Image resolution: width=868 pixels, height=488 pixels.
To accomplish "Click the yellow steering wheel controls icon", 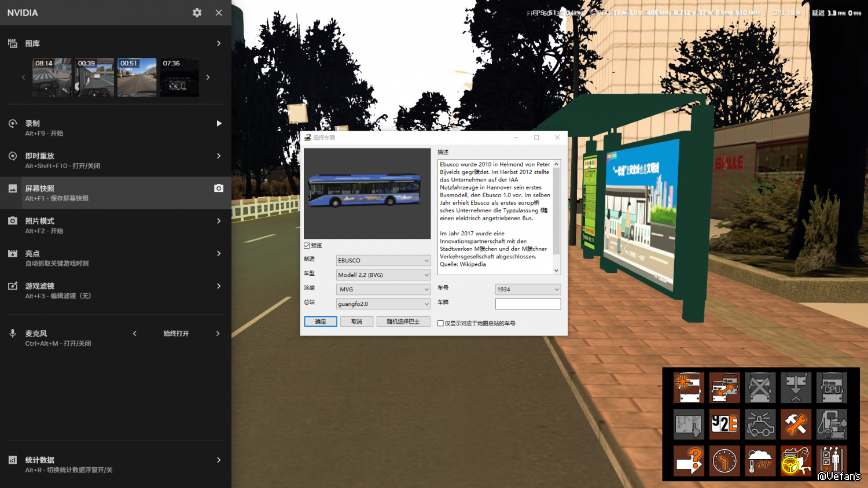I will coord(796,461).
